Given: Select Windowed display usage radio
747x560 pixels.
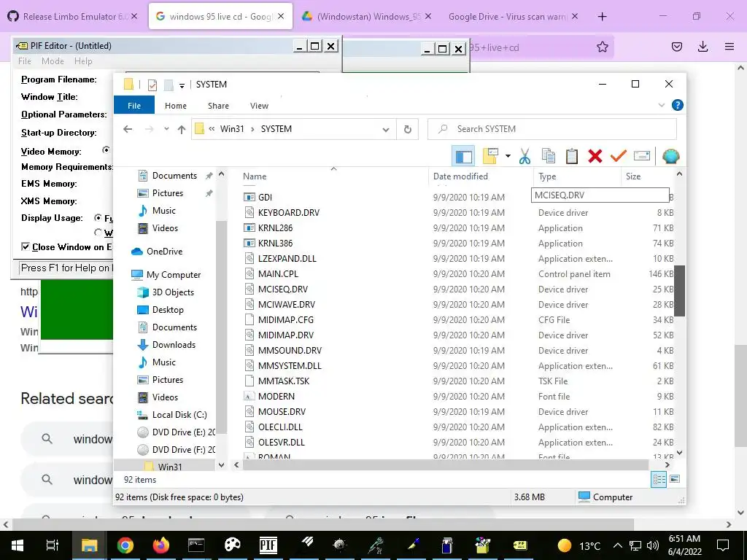Looking at the screenshot, I should click(98, 233).
